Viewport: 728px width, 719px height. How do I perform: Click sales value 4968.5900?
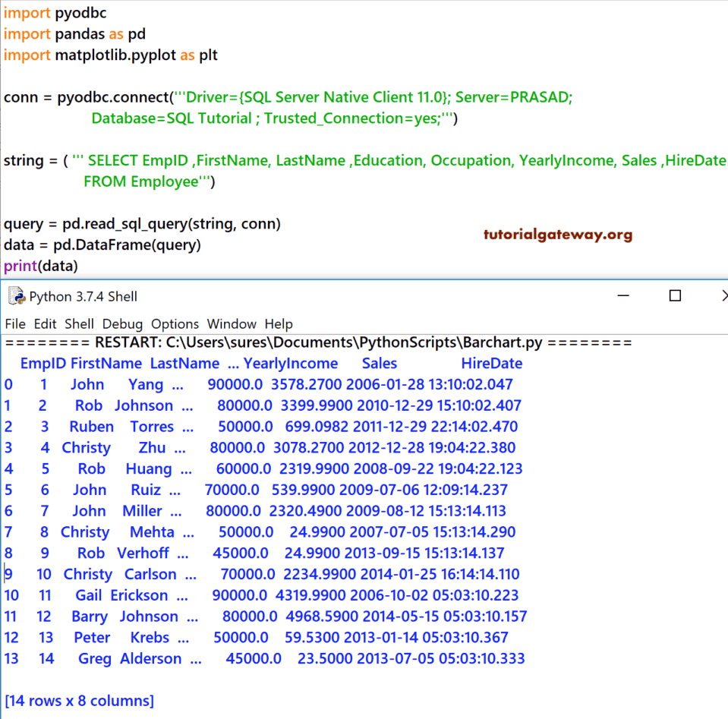322,617
